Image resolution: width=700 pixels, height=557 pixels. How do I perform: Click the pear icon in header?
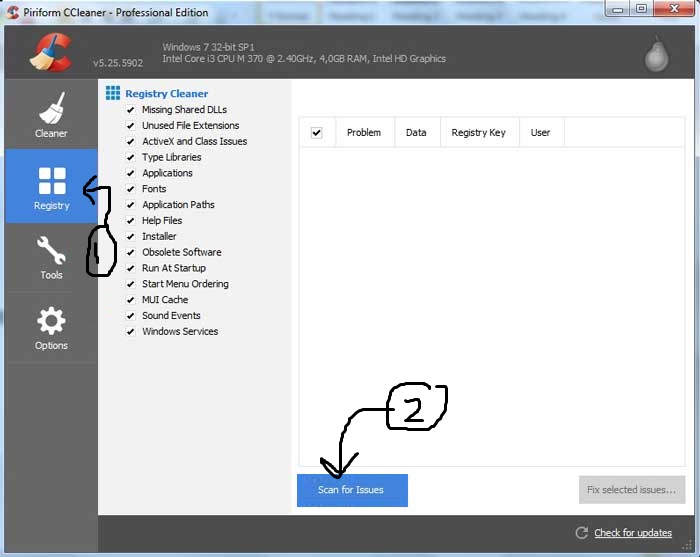(x=656, y=54)
